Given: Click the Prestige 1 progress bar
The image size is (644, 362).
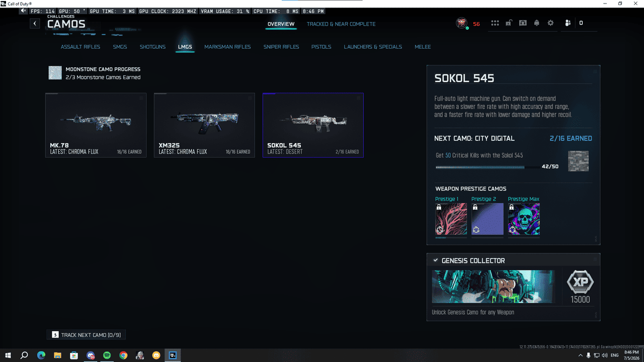Looking at the screenshot, I should [x=451, y=237].
